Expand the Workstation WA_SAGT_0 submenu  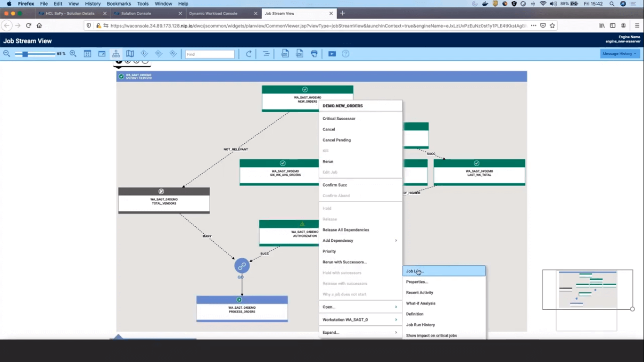(x=360, y=320)
